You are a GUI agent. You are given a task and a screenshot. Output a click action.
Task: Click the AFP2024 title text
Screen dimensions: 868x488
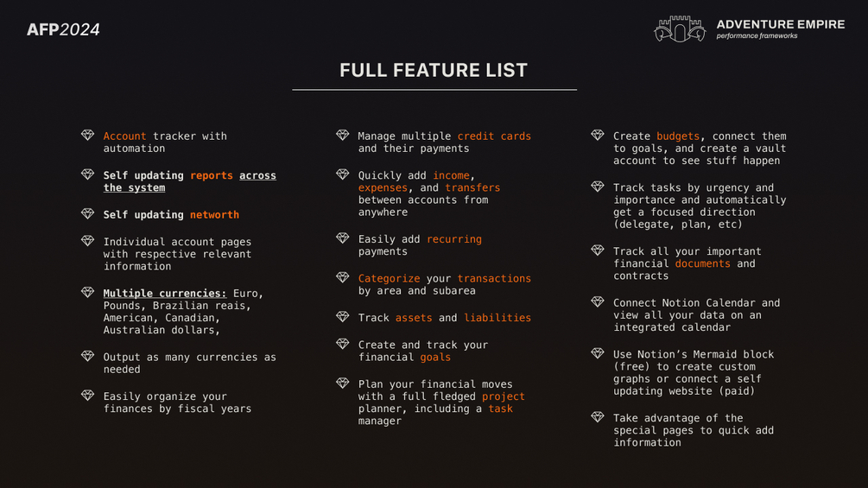[63, 29]
